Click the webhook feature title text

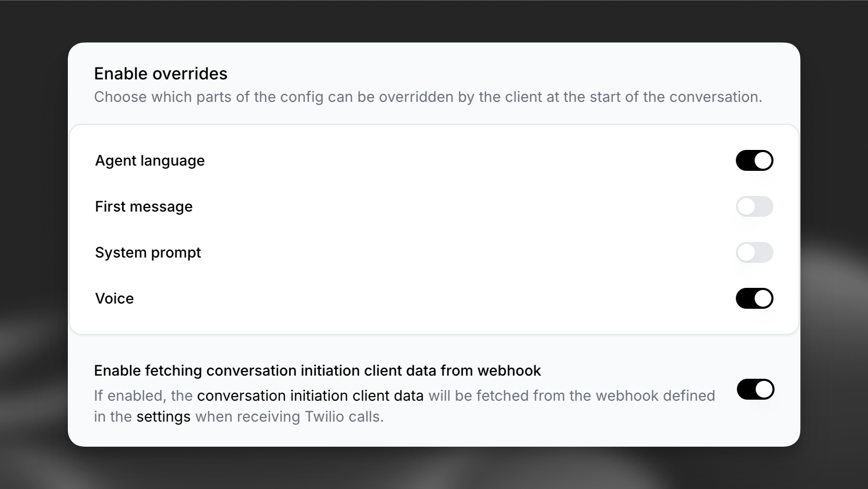(x=317, y=370)
